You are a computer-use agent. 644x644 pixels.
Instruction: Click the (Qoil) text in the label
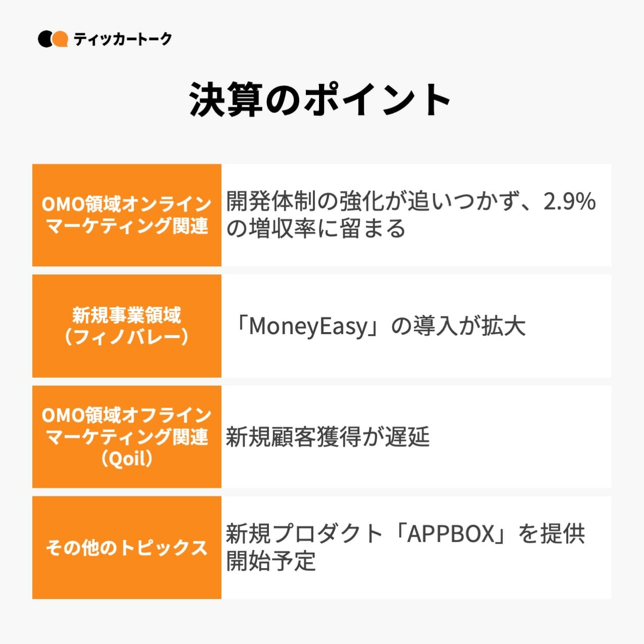tap(126, 459)
